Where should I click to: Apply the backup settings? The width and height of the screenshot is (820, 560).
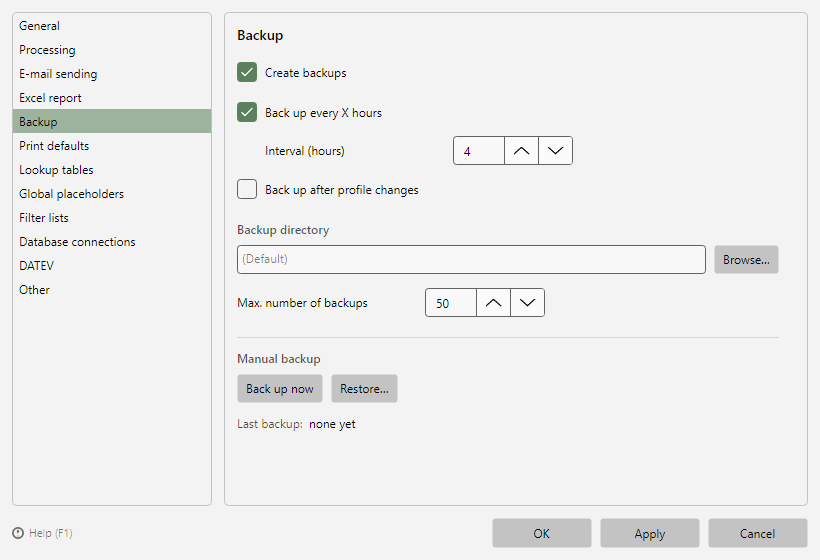[650, 533]
